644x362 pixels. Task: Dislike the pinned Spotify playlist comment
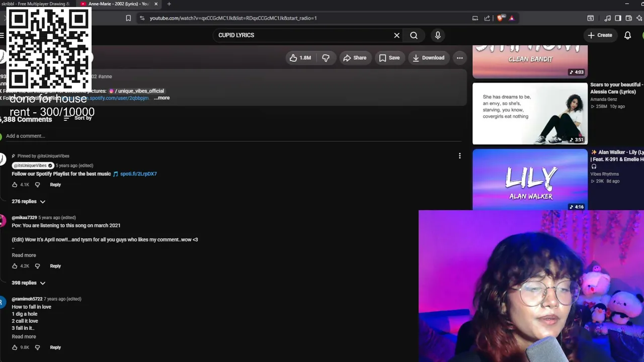click(x=37, y=185)
